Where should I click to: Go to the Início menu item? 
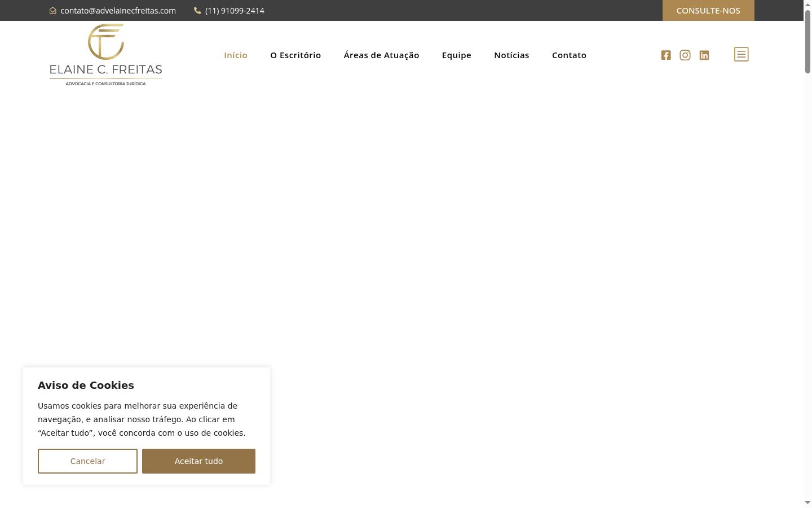(x=236, y=55)
